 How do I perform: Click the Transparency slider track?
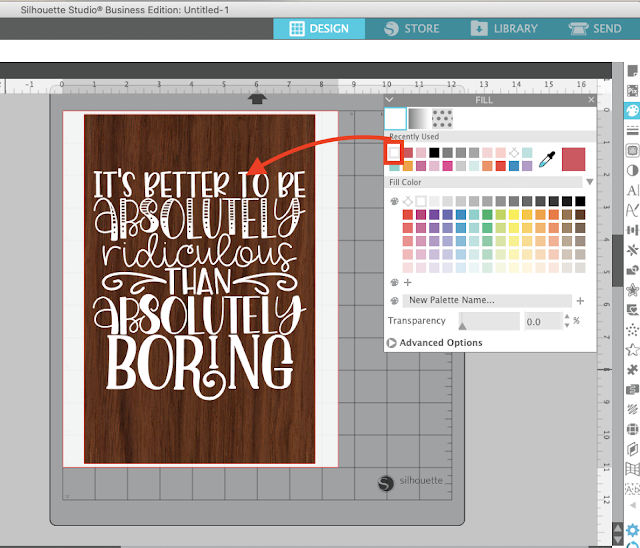489,321
